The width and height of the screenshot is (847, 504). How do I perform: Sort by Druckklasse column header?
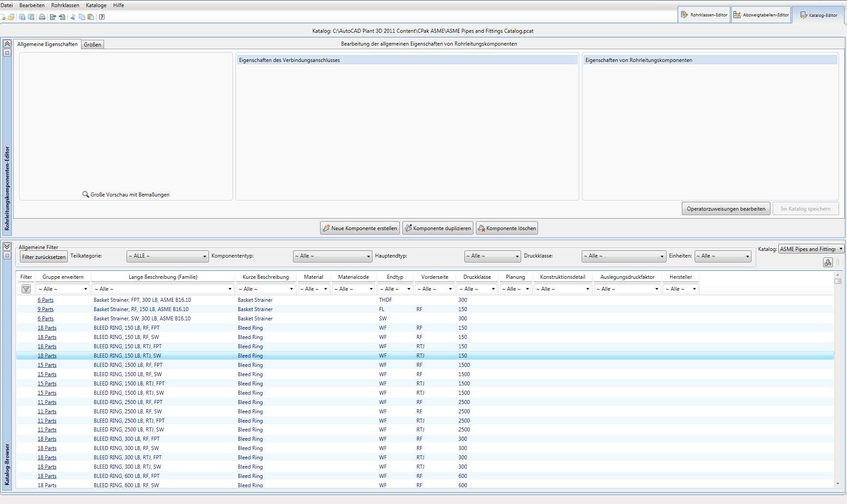tap(477, 277)
